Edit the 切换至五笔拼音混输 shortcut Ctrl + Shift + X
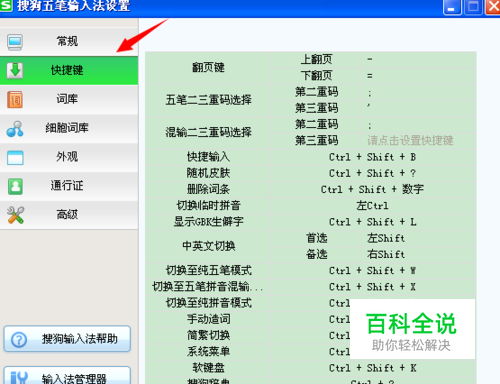This screenshot has height=384, width=500. (x=373, y=287)
